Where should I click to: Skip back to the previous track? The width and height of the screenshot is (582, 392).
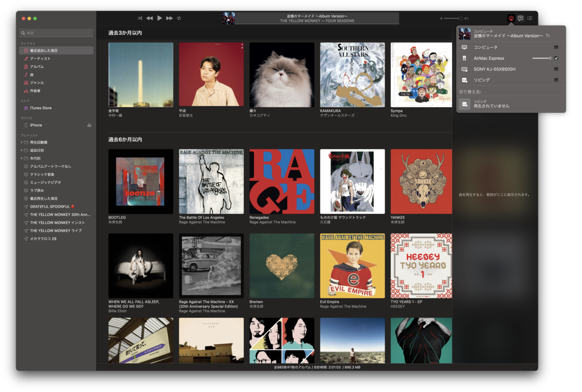pos(149,18)
